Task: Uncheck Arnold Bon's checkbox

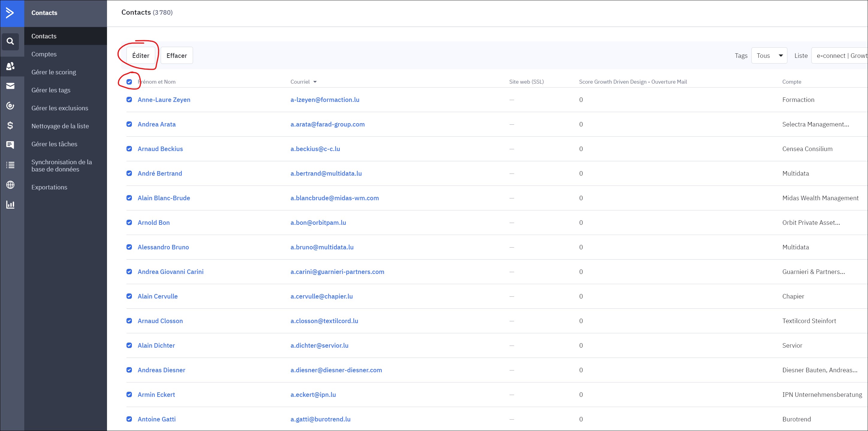Action: pyautogui.click(x=129, y=222)
